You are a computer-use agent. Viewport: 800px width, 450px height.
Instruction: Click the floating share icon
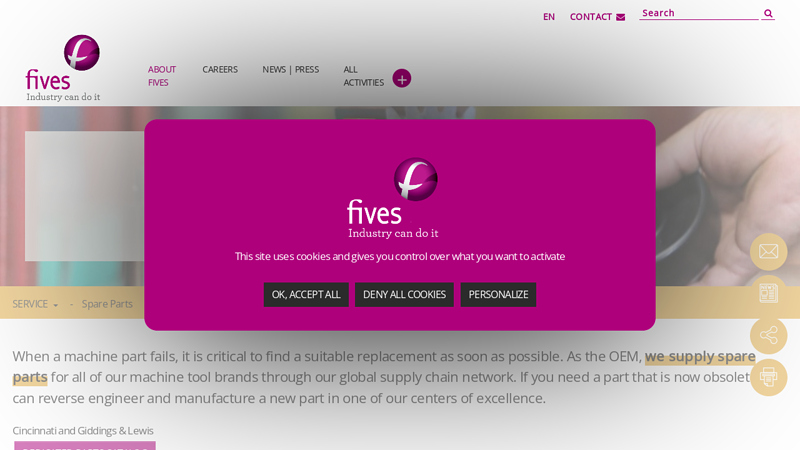click(x=768, y=335)
